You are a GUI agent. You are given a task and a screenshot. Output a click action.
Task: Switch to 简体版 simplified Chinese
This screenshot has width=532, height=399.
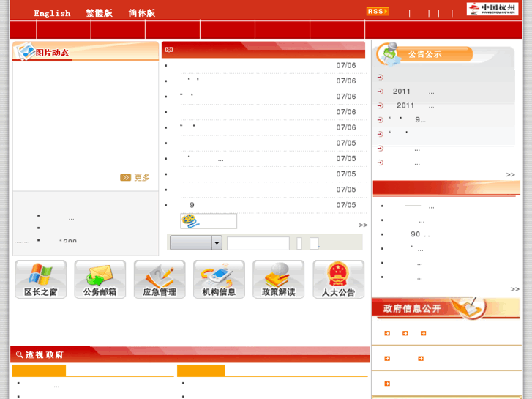click(x=142, y=13)
